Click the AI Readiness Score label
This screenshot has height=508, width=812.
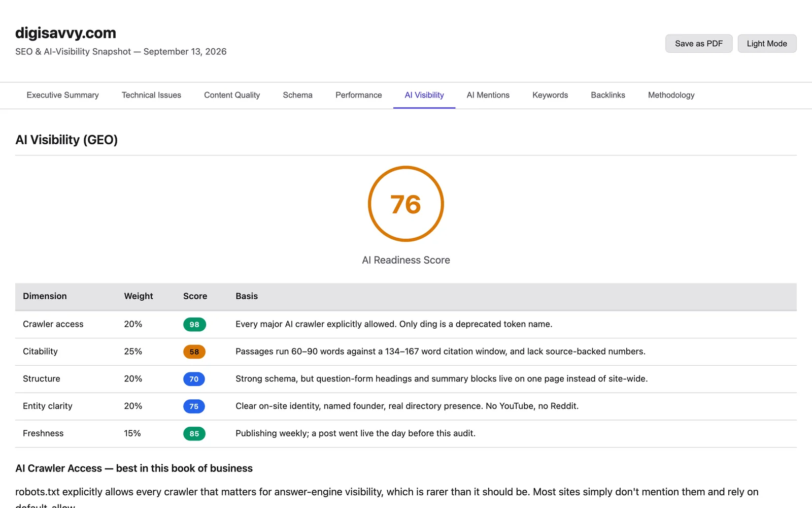point(406,260)
